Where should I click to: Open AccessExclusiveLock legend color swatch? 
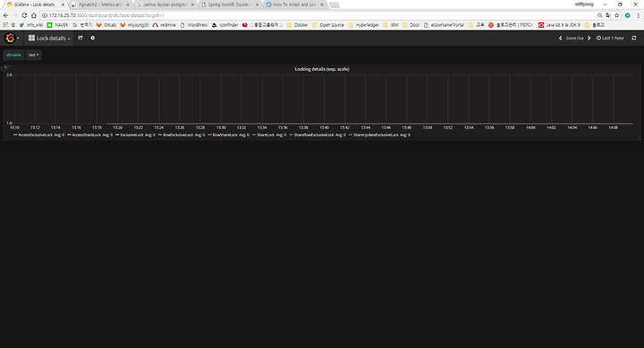[15, 135]
